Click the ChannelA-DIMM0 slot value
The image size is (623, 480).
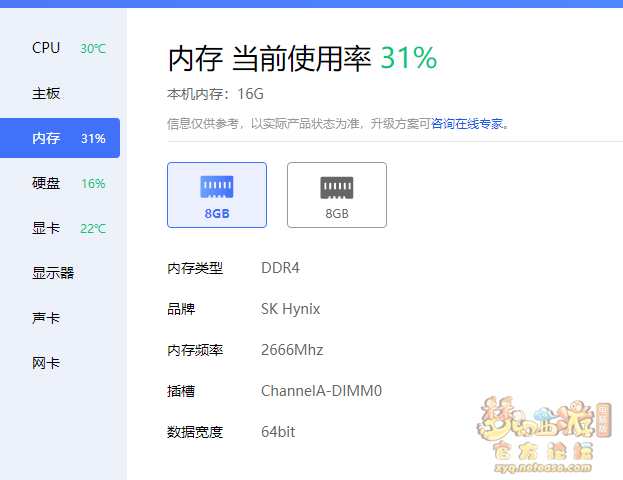tap(321, 391)
